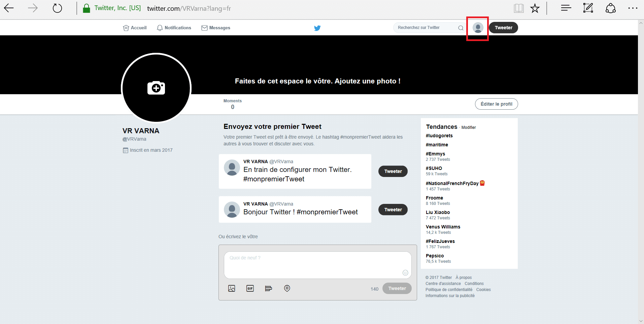Tweet the 'Bonjour Twitter' suggestion

[393, 210]
